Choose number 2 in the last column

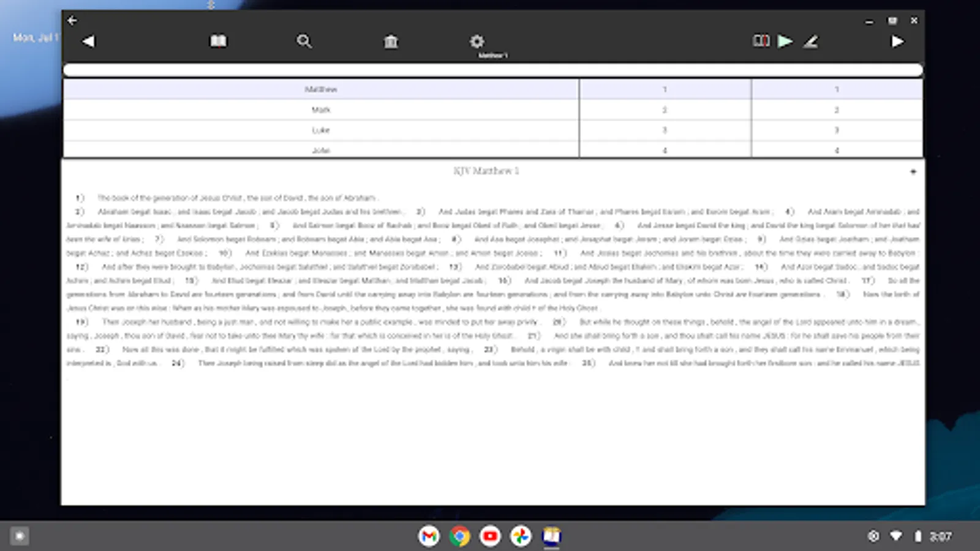tap(837, 110)
